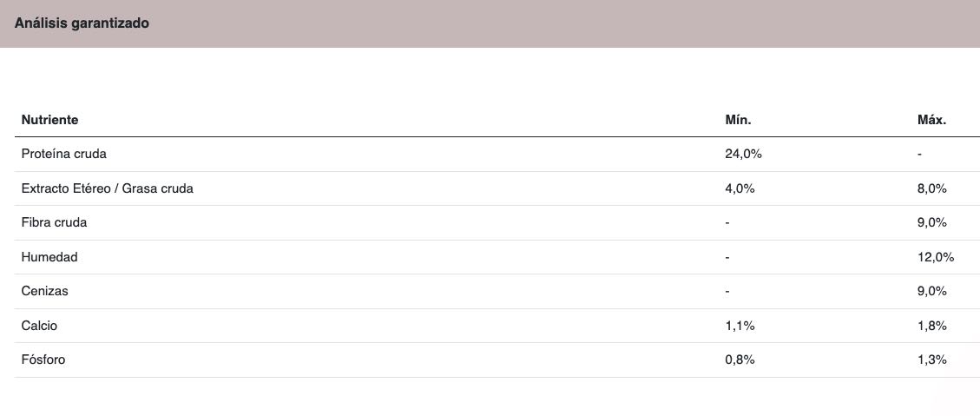Click the 1,3% maximum Fósforo value

point(932,360)
